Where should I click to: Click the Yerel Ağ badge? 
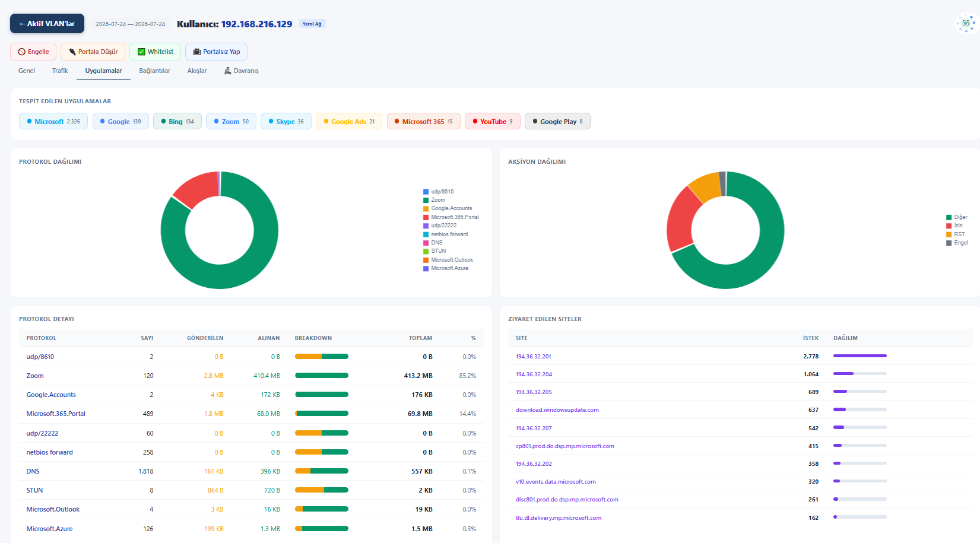312,24
